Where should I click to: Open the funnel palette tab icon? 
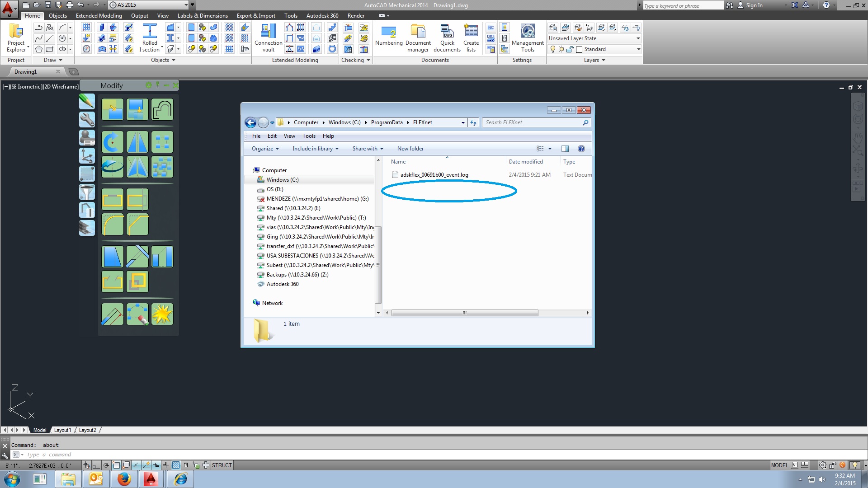tap(87, 192)
